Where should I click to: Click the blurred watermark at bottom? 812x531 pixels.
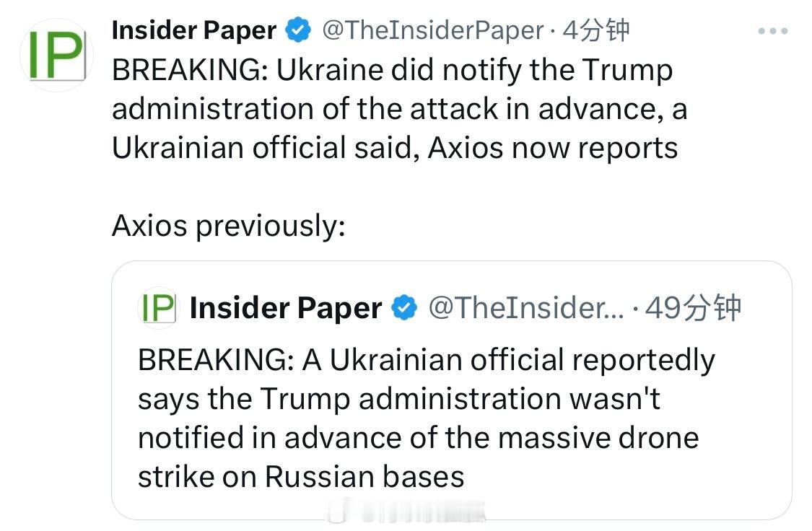406,510
